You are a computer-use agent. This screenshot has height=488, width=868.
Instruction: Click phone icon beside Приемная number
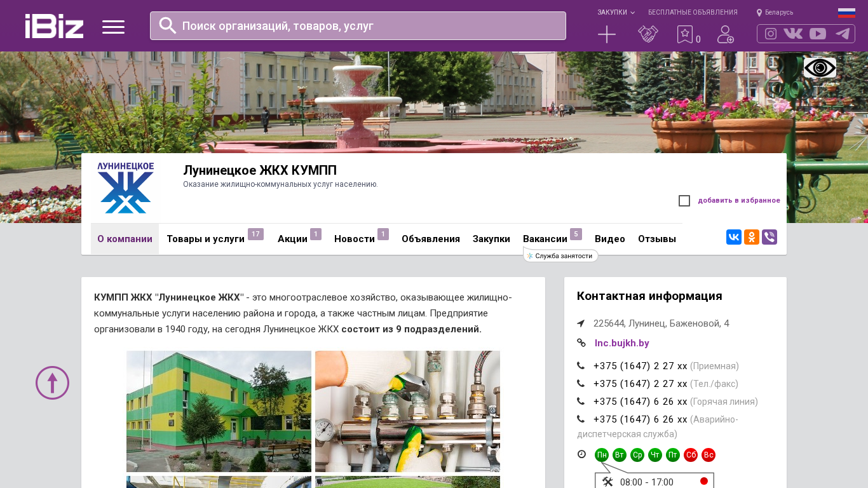[x=581, y=366]
